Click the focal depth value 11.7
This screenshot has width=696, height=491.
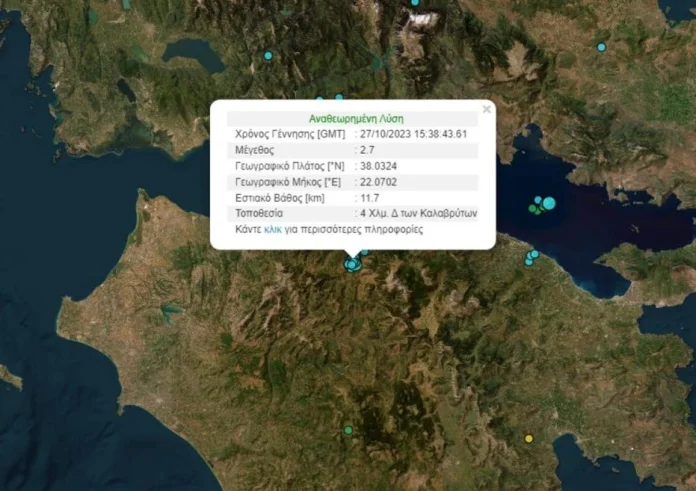[x=369, y=198]
